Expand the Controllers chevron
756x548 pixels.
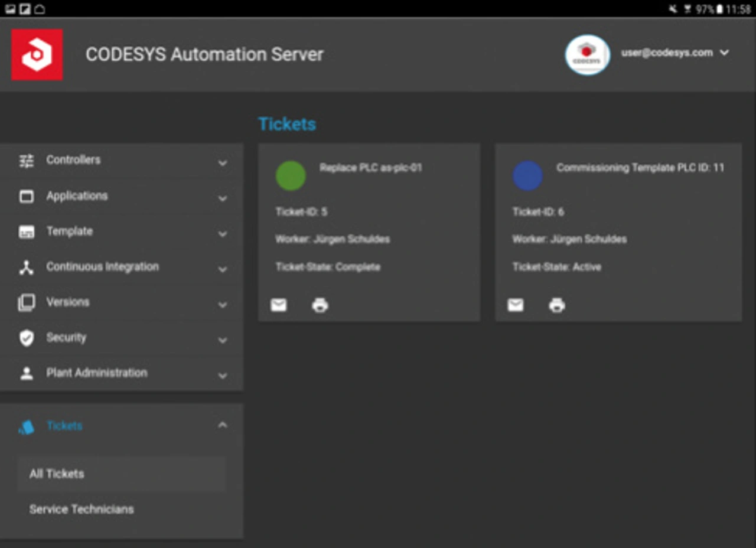coord(223,162)
